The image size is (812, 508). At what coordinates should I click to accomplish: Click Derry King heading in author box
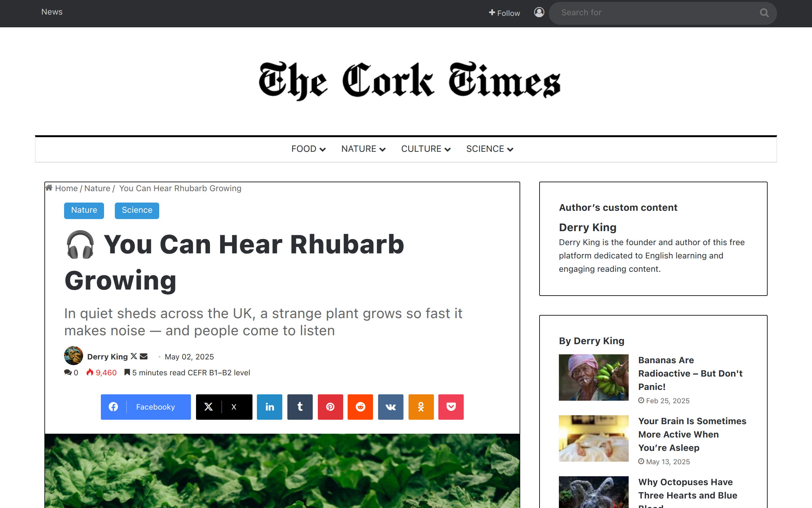[x=587, y=227]
